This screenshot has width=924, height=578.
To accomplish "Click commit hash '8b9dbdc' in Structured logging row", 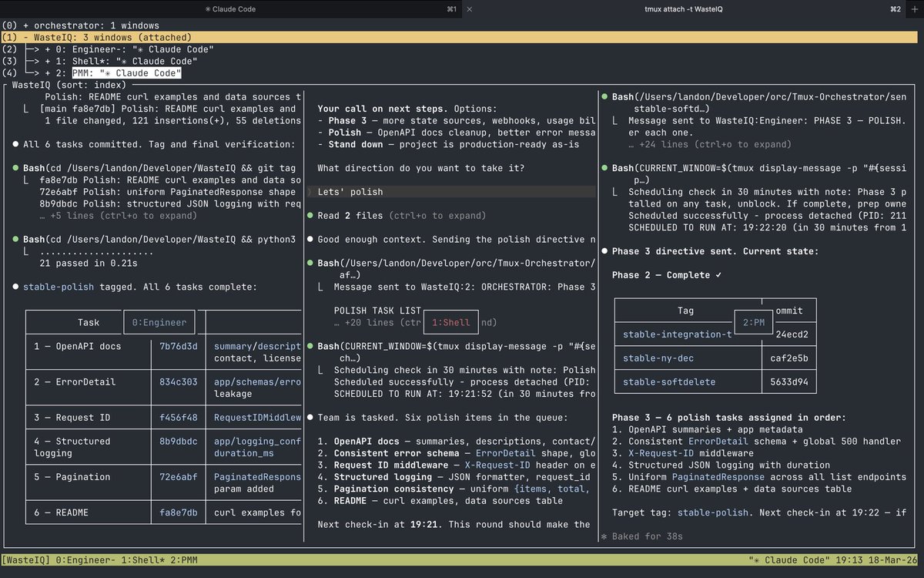I will (178, 442).
